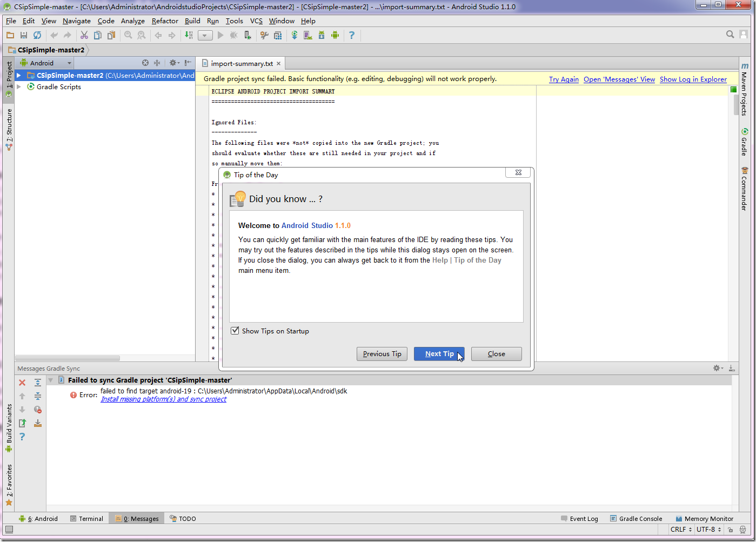This screenshot has width=756, height=542.
Task: Open the Memory Monitor tool window
Action: coord(704,519)
